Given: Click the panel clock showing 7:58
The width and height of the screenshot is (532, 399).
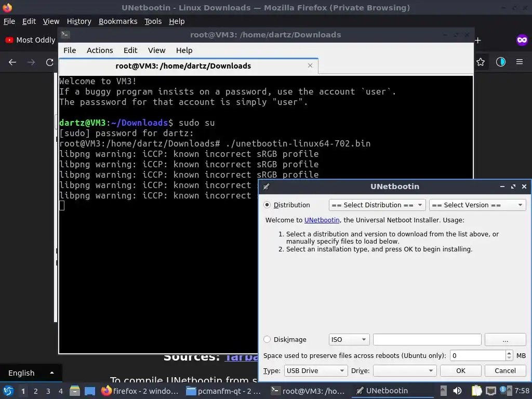Looking at the screenshot, I should (x=522, y=391).
